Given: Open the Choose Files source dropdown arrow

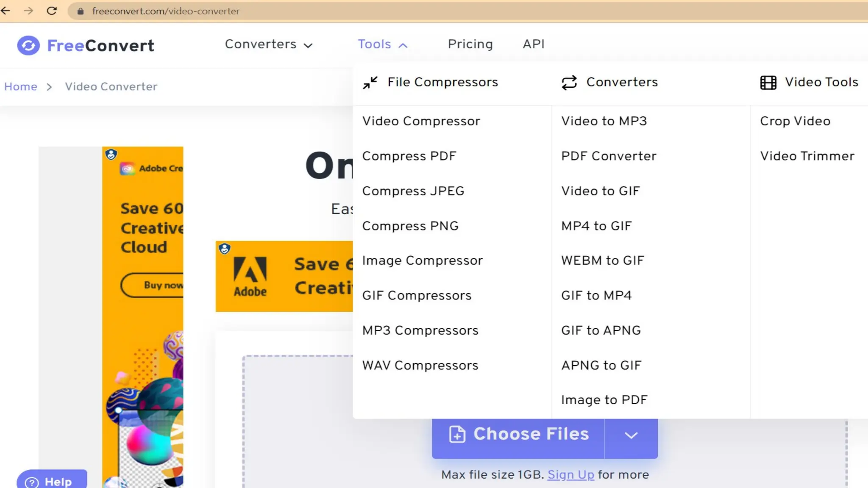Looking at the screenshot, I should click(631, 435).
